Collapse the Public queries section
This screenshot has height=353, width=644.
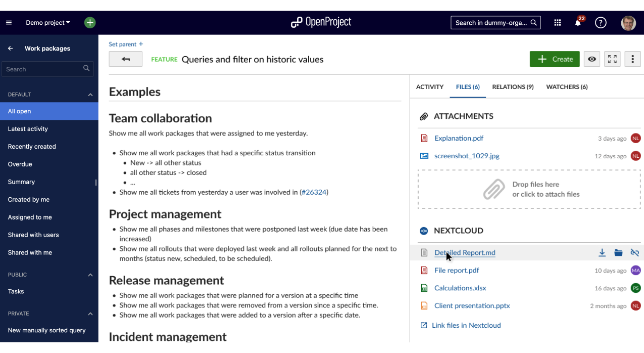[90, 275]
